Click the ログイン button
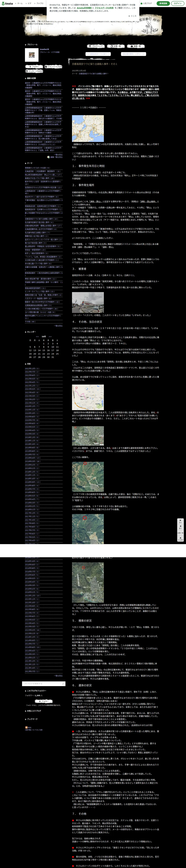 [x=178, y=3]
